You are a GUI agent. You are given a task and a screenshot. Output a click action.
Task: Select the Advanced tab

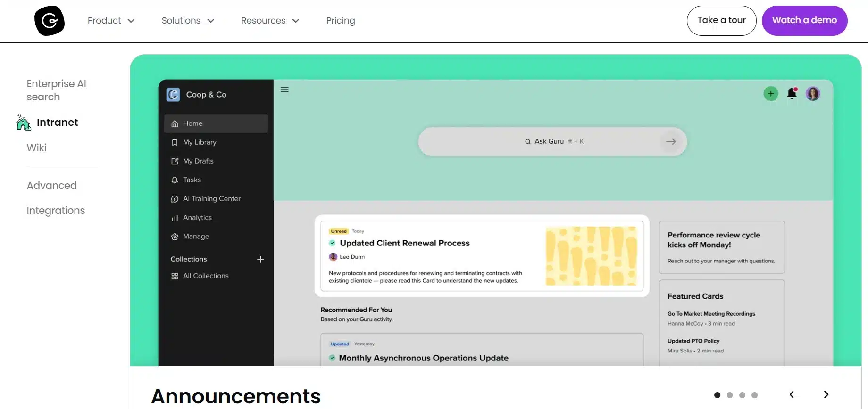51,186
